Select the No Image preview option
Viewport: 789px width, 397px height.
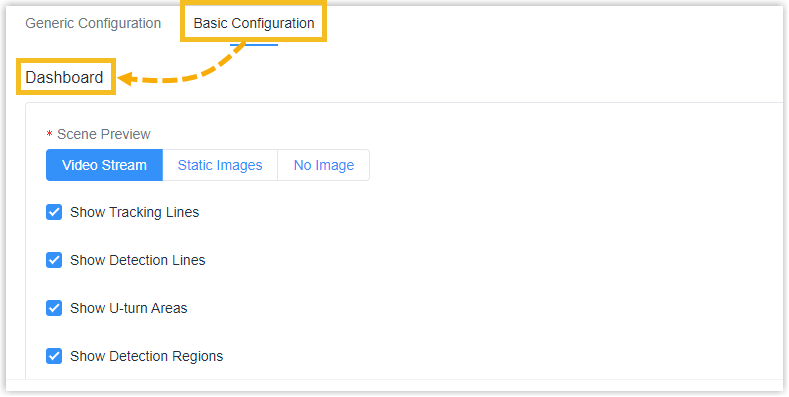click(324, 165)
